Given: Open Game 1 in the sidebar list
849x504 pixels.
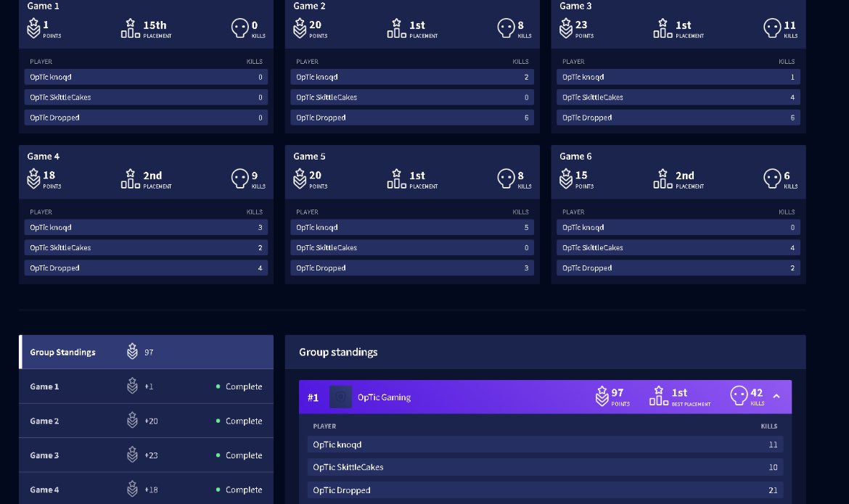Looking at the screenshot, I should (146, 387).
